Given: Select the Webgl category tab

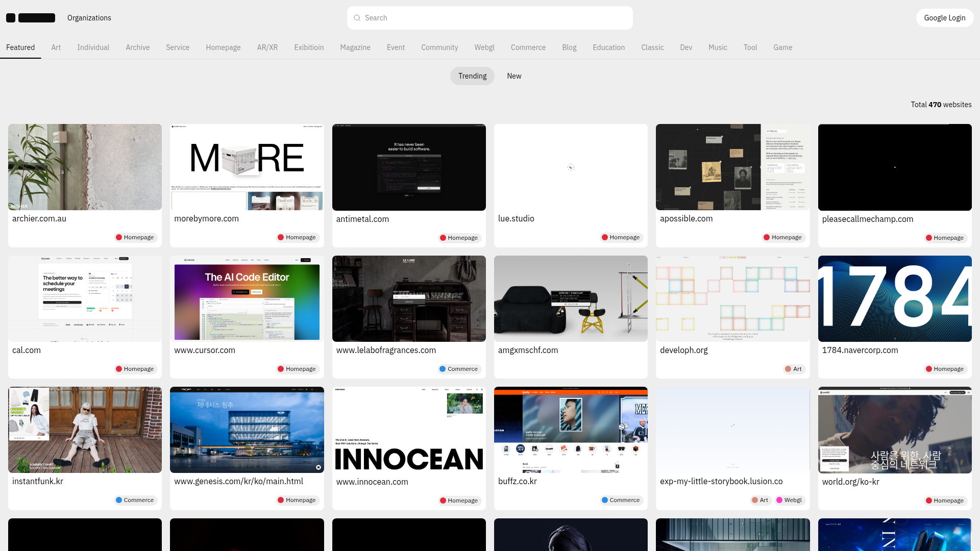Looking at the screenshot, I should point(484,47).
